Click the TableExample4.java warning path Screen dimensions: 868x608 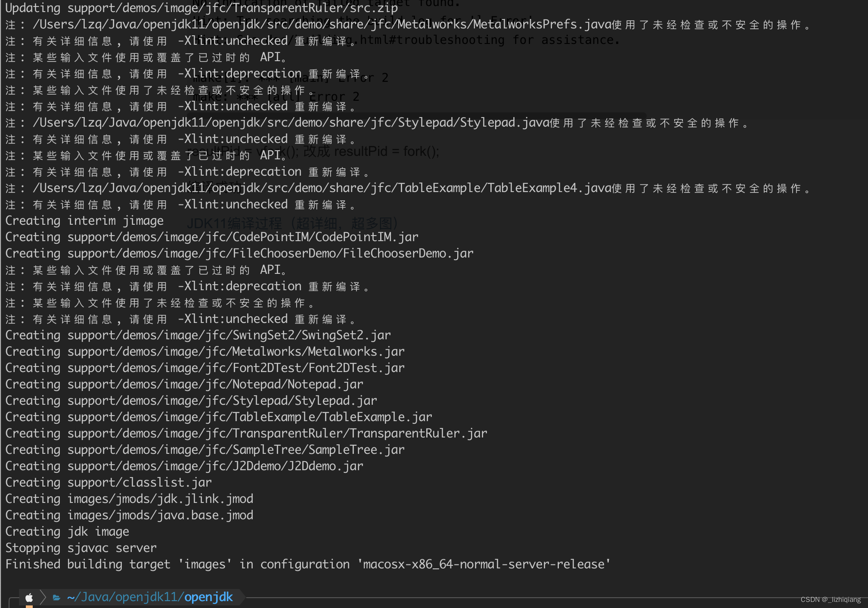(322, 188)
